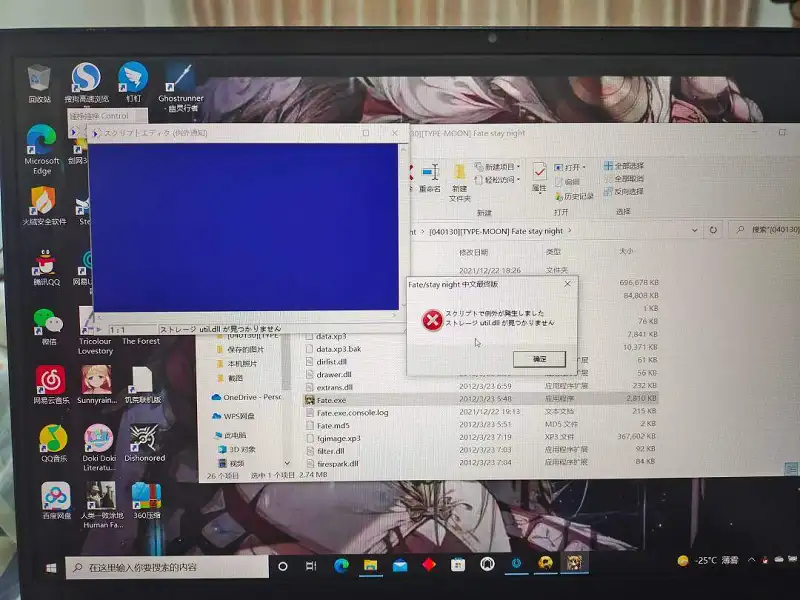Open the Microsoft Edge desktop shortcut
This screenshot has height=600, width=800.
pos(42,149)
